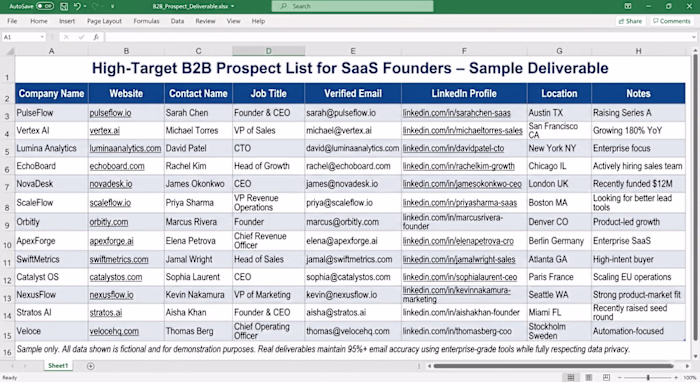Select the 'Verified Email' header cell
This screenshot has width=700, height=382.
353,93
